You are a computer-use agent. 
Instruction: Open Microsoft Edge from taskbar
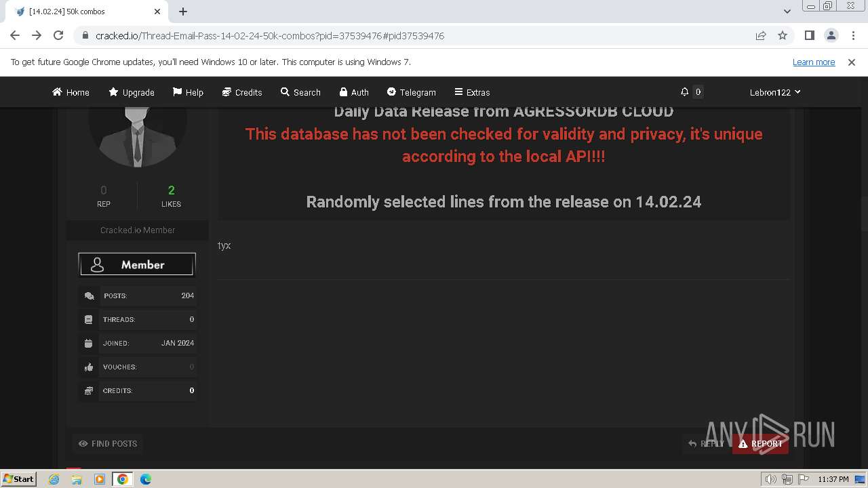tap(146, 479)
